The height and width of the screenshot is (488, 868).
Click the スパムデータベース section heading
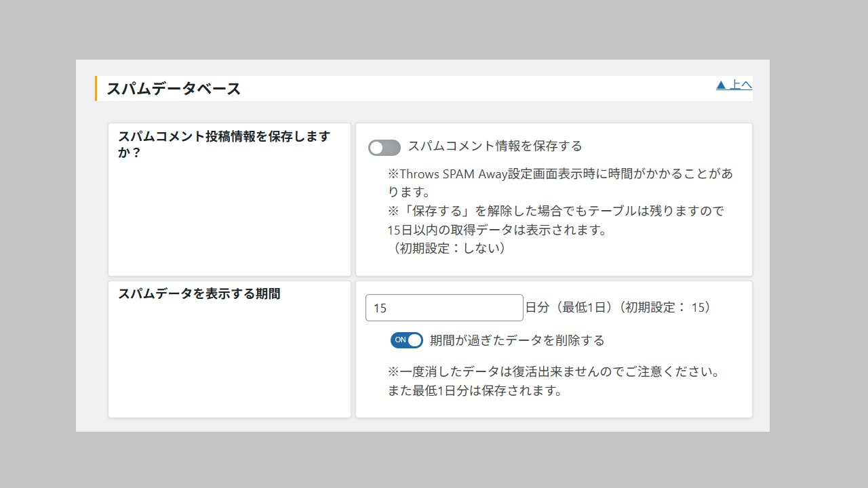[174, 88]
